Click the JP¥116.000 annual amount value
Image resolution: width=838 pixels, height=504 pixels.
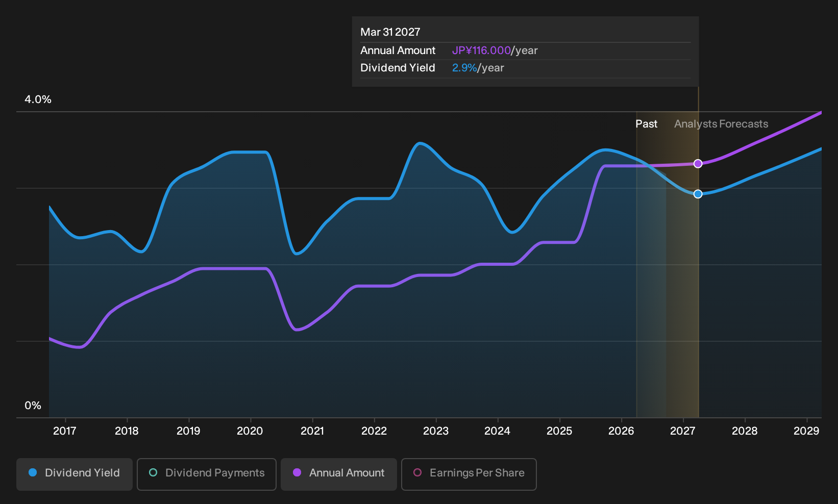point(481,51)
